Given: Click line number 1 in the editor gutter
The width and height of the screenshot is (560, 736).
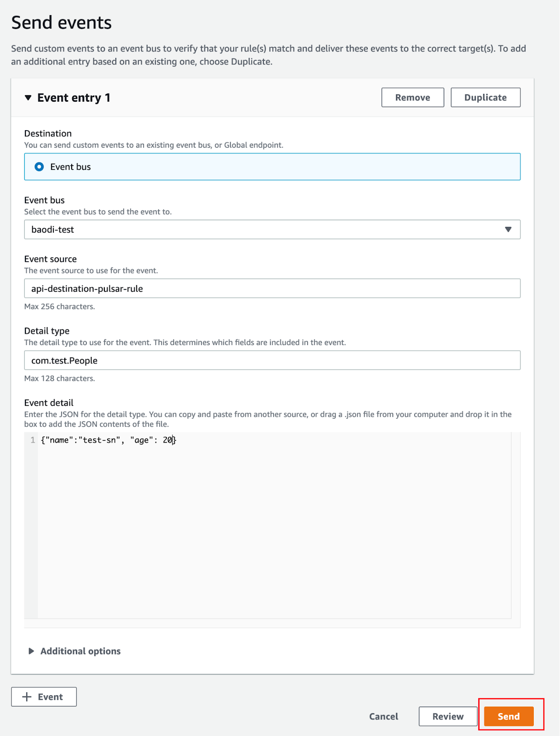Looking at the screenshot, I should click(33, 440).
